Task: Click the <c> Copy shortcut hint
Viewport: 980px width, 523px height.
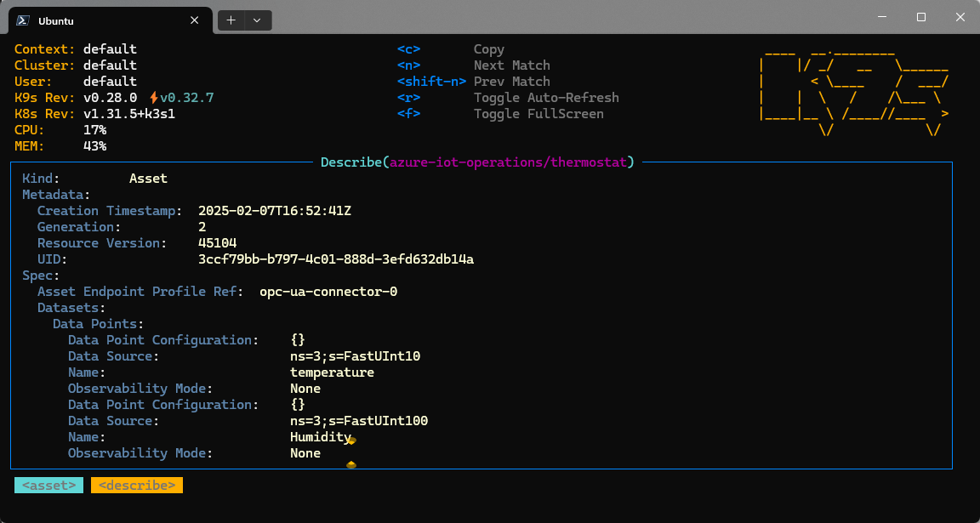Action: click(x=408, y=48)
